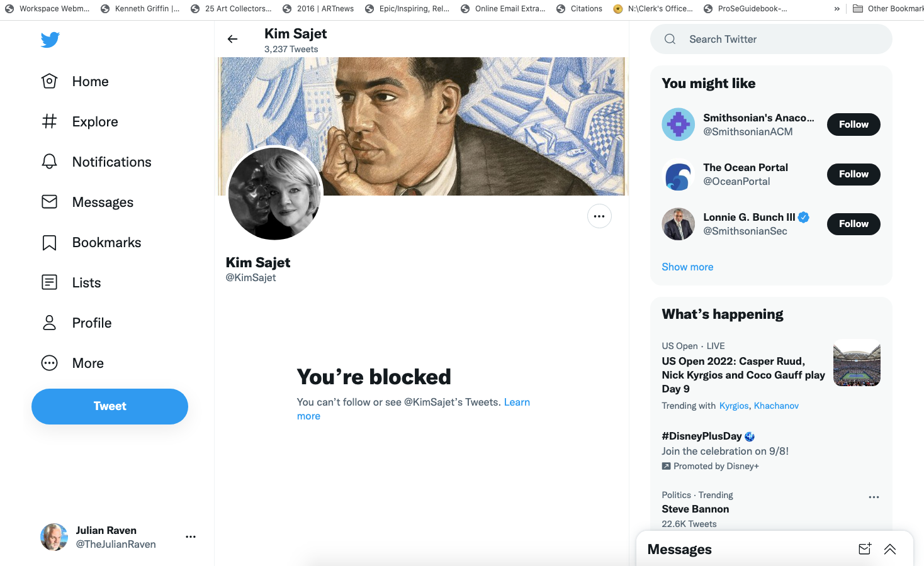The image size is (924, 566).
Task: Click the @KimSajet handle text
Action: pos(251,277)
